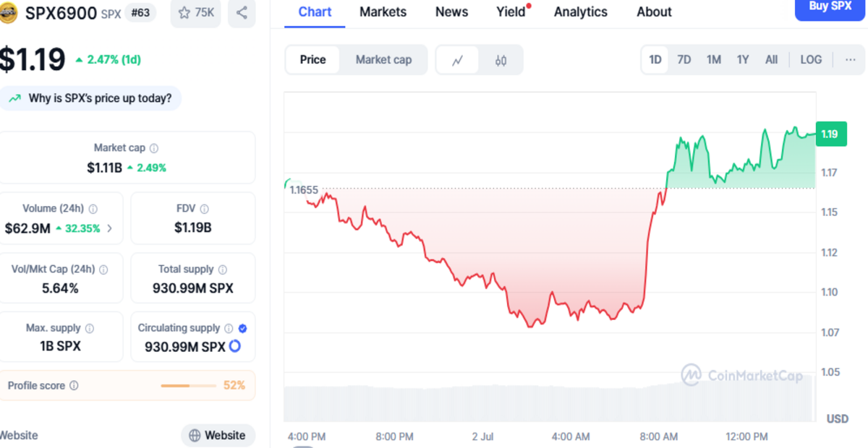The image size is (868, 448).
Task: Click the 1B SPX max supply value
Action: pyautogui.click(x=61, y=346)
